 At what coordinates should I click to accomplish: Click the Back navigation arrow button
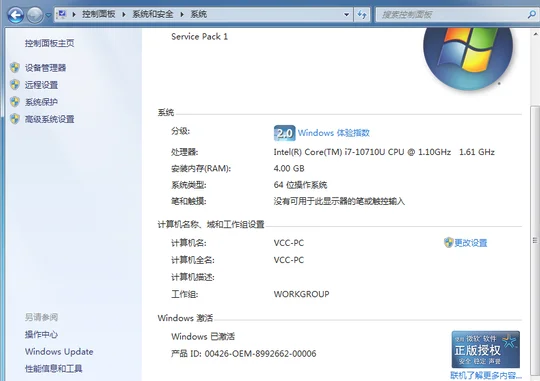pos(15,15)
